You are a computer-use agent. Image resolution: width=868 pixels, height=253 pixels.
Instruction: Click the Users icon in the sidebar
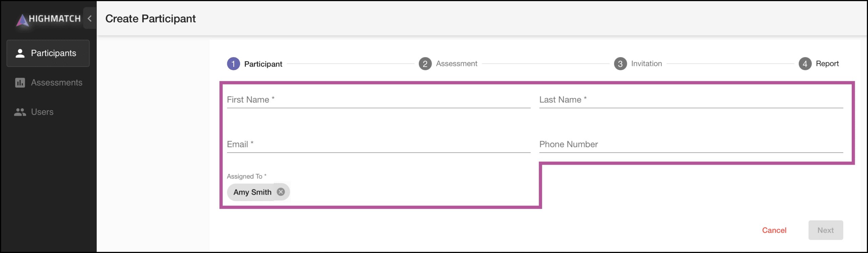[20, 112]
